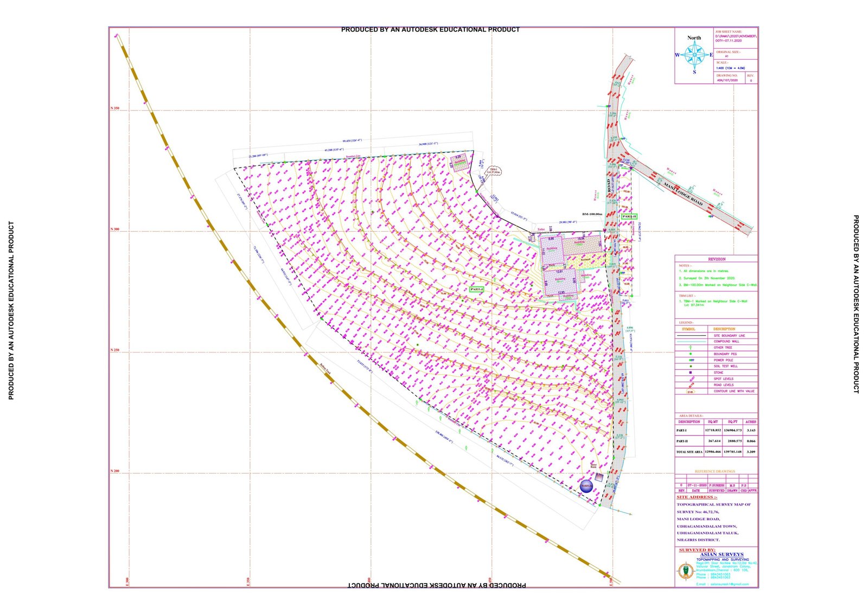Click the Site Boundary Line sample in legend
The image size is (868, 614).
tap(691, 336)
